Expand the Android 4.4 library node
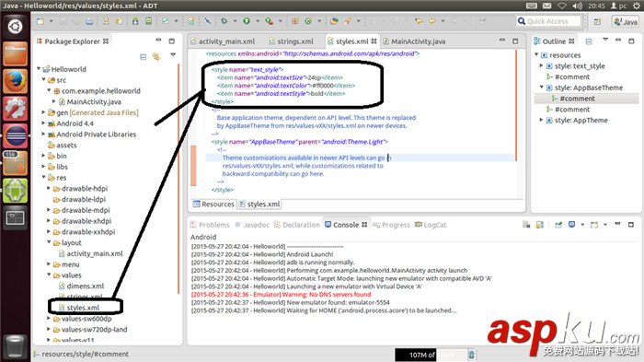Screen dimensions: 644x362 coord(43,123)
